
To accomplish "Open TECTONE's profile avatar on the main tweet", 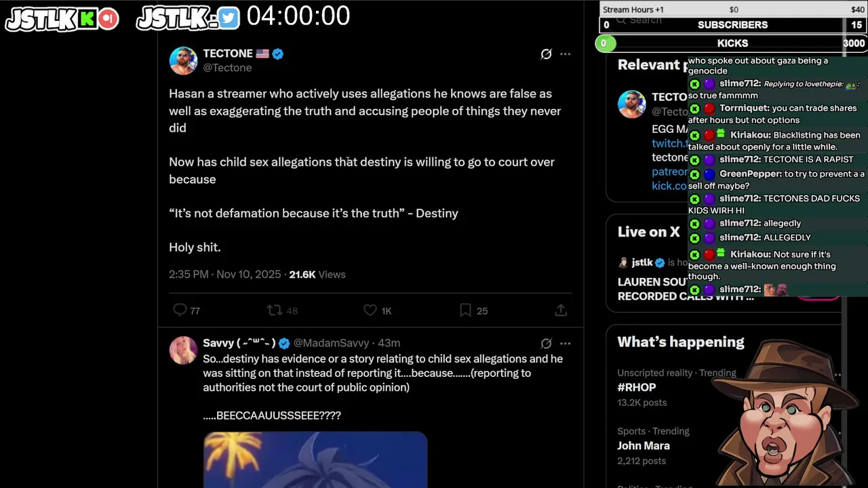I will tap(183, 60).
